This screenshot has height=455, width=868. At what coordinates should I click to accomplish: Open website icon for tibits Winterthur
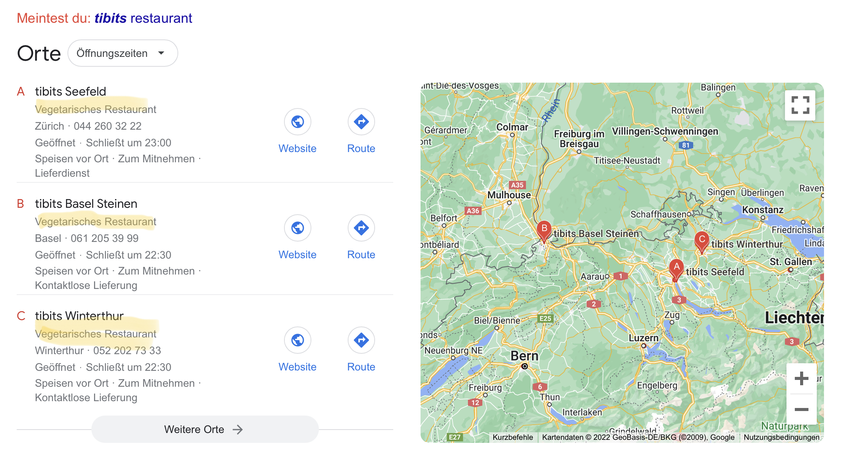(x=298, y=340)
